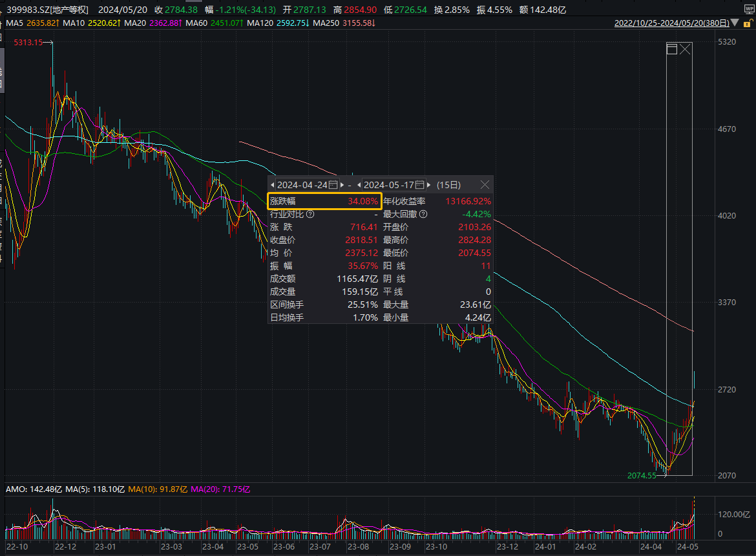This screenshot has width=756, height=556.
Task: Expand the dropdown arrow next to date range
Action: click(x=735, y=23)
